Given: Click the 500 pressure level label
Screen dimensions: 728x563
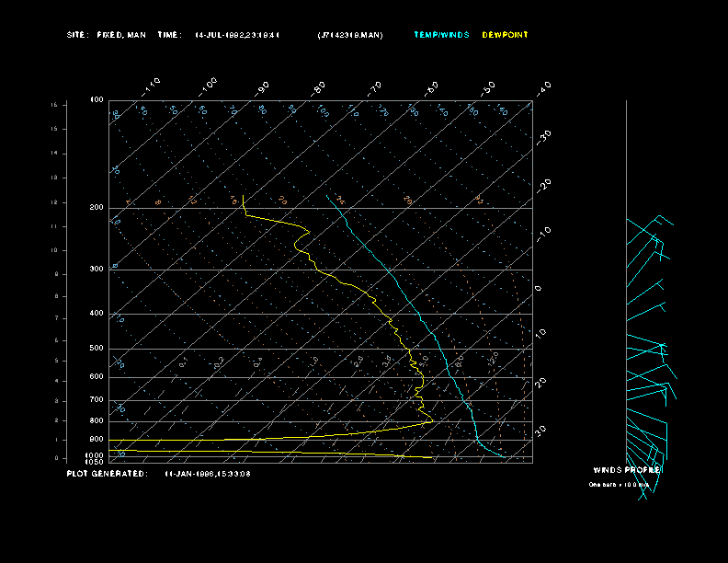Looking at the screenshot, I should [97, 348].
